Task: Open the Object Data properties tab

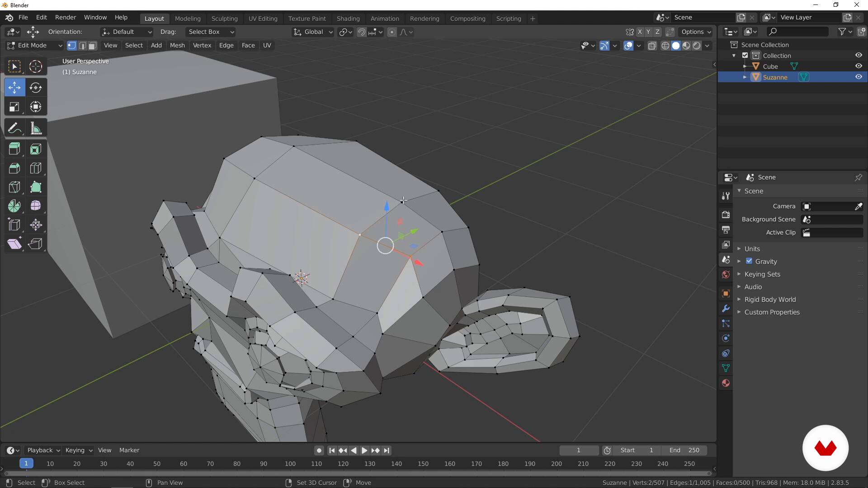Action: pos(726,368)
